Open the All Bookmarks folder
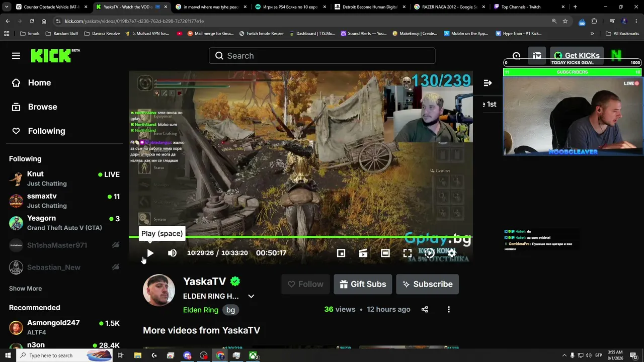The width and height of the screenshot is (644, 362). click(622, 34)
